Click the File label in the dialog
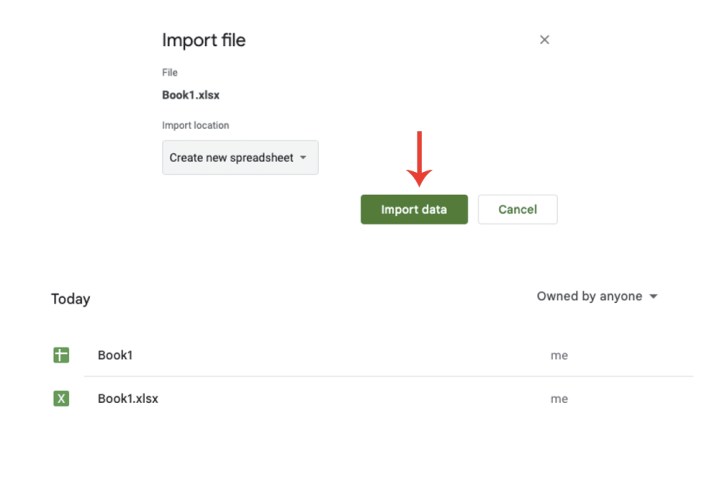Image resolution: width=720 pixels, height=480 pixels. click(168, 73)
